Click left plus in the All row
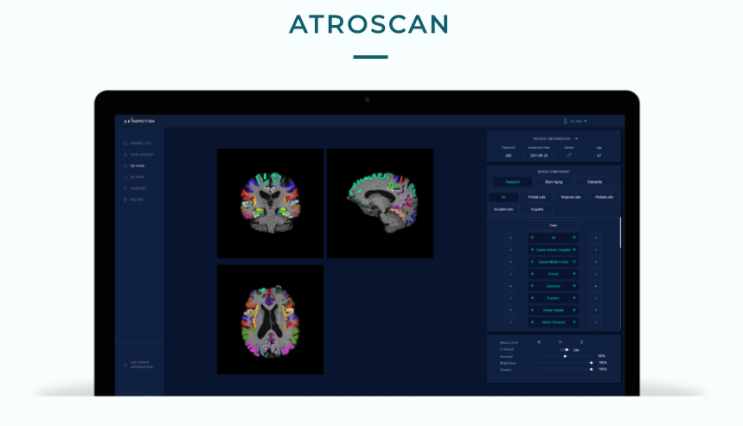The height and width of the screenshot is (426, 743). 532,238
